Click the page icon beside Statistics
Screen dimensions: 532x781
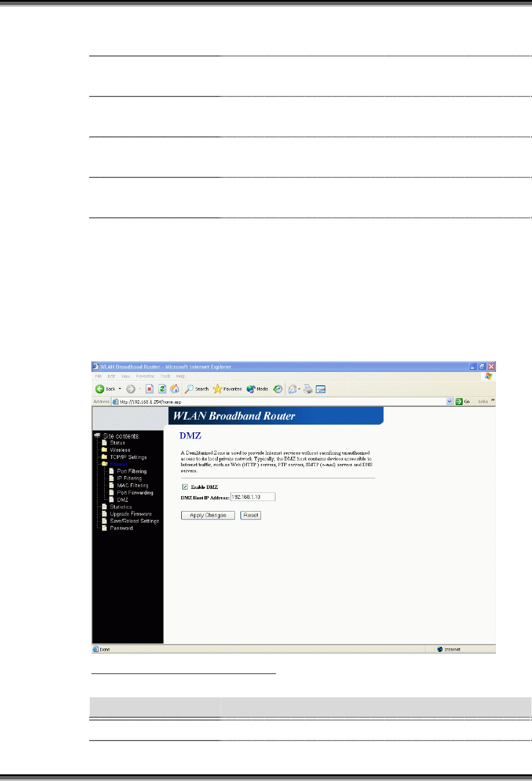click(104, 507)
